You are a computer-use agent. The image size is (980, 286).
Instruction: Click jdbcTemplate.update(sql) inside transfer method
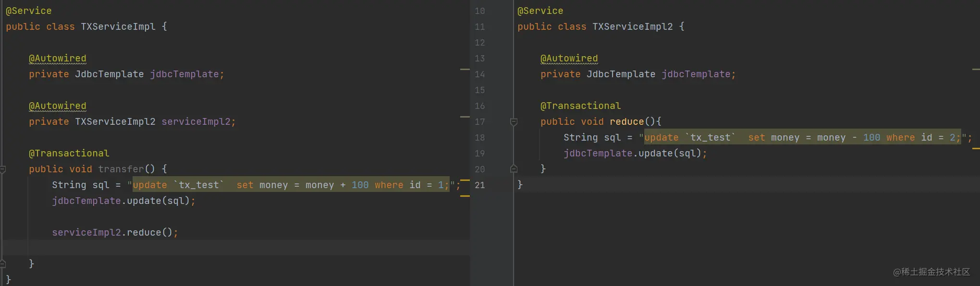123,201
